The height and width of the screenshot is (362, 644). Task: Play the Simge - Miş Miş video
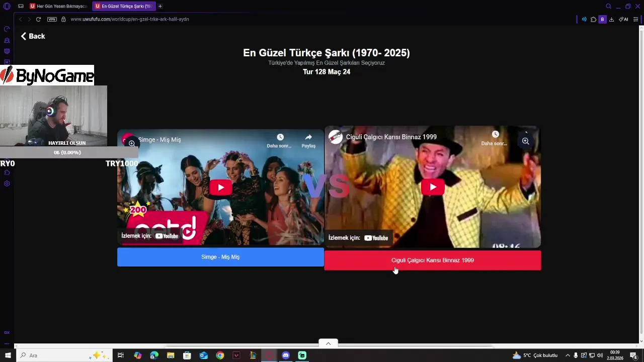220,188
